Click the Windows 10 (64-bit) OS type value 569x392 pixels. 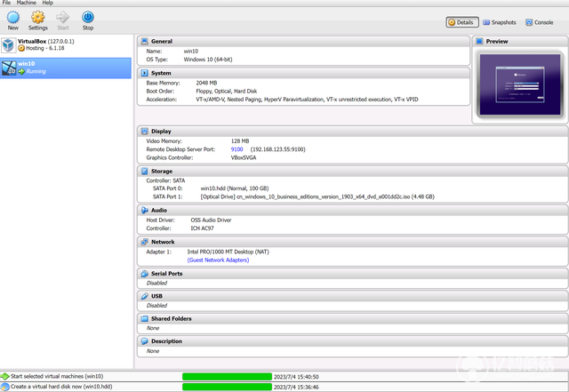coord(208,60)
